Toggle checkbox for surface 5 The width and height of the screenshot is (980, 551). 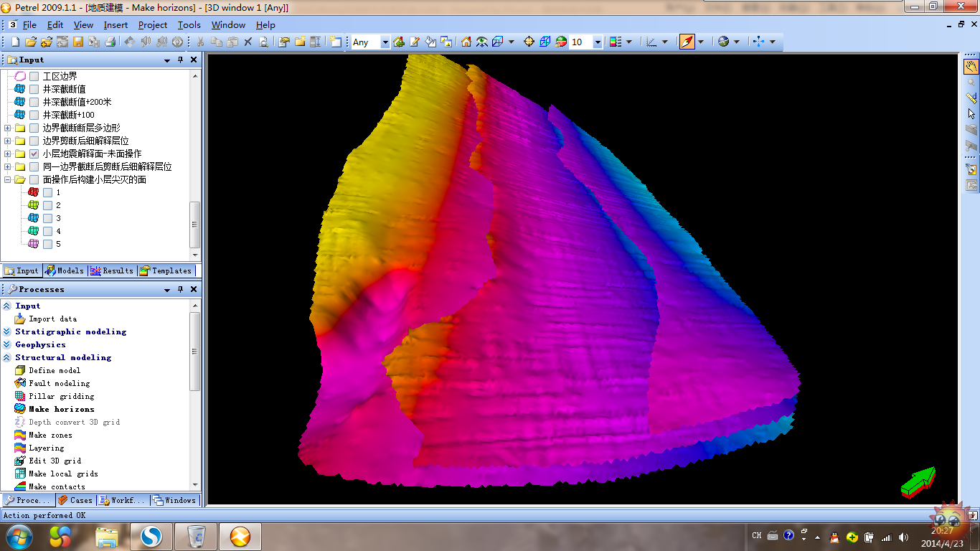[x=47, y=244]
